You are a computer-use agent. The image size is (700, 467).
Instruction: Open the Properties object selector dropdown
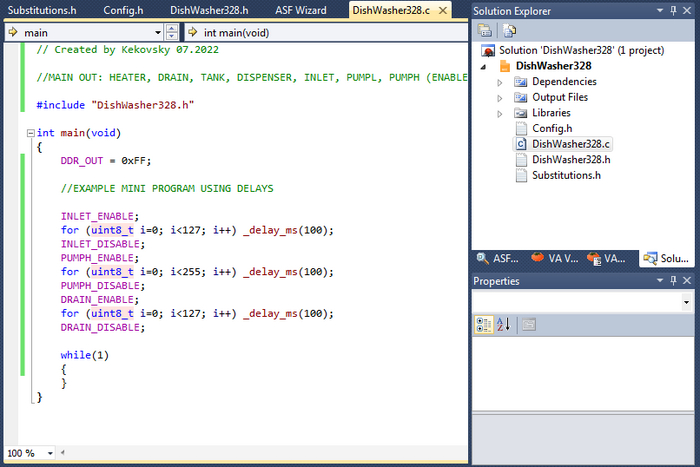point(686,301)
